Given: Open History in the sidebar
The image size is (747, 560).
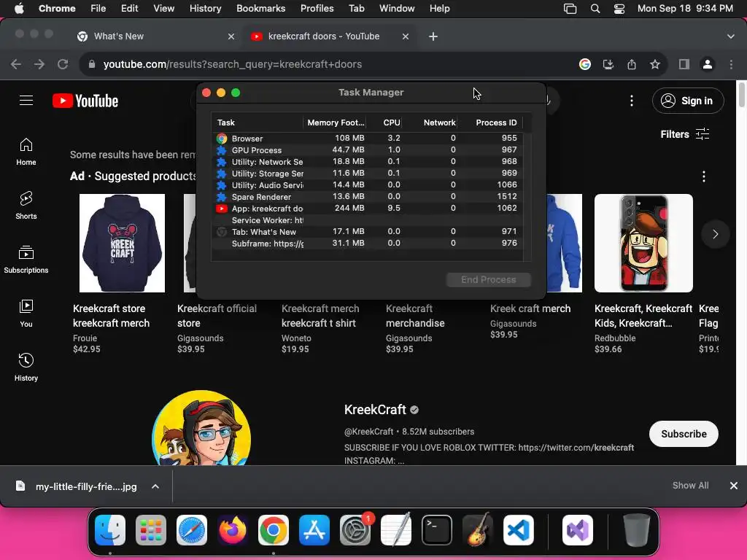Looking at the screenshot, I should tap(26, 367).
